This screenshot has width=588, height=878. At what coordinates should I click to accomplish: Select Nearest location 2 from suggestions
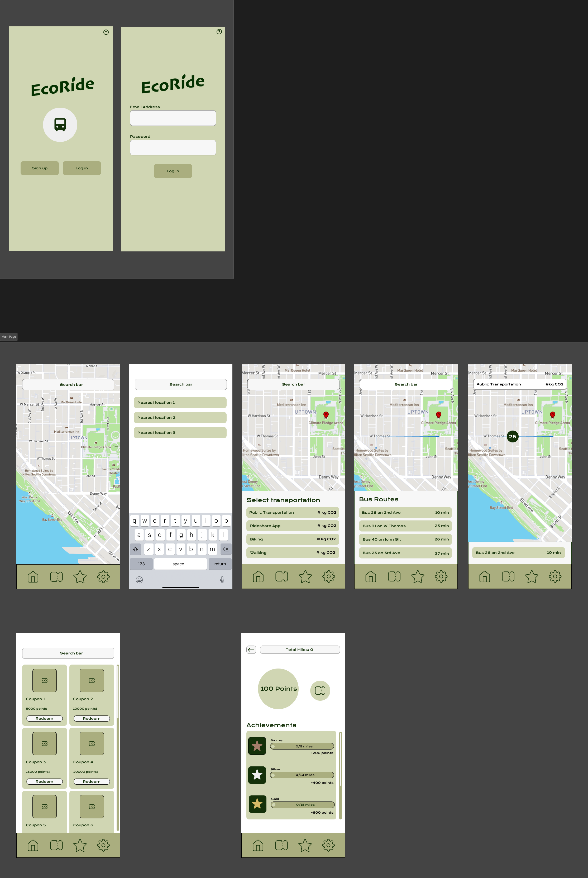coord(180,418)
